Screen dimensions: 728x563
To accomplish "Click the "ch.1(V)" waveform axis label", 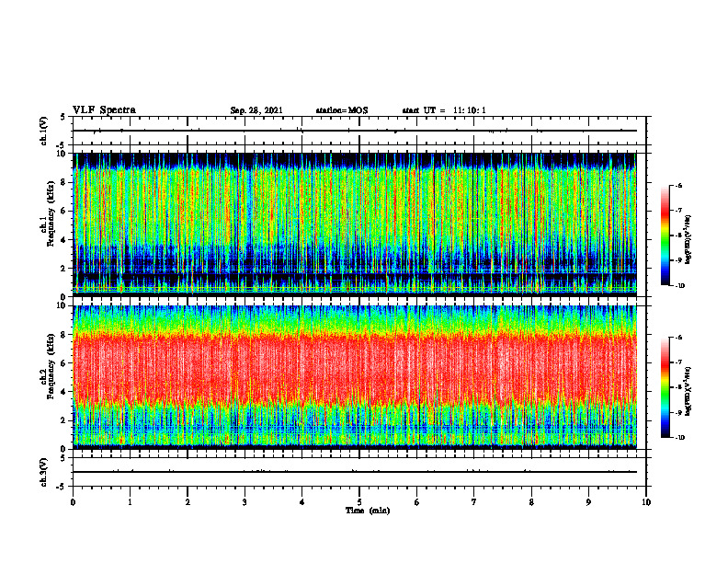I will tap(44, 131).
